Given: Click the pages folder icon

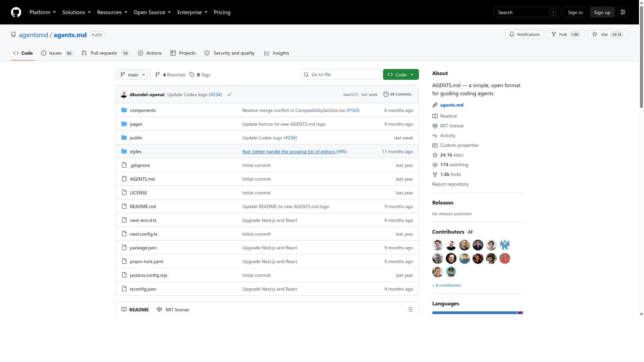Looking at the screenshot, I should pos(124,124).
